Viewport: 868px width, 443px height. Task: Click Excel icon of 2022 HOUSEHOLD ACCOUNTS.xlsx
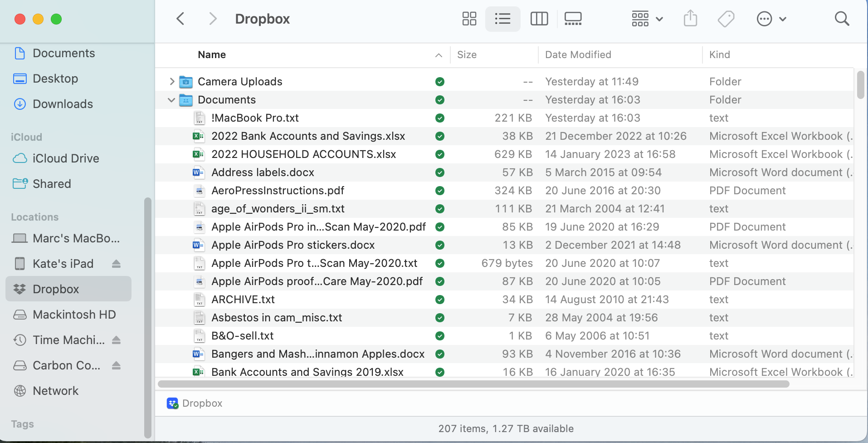pyautogui.click(x=198, y=154)
